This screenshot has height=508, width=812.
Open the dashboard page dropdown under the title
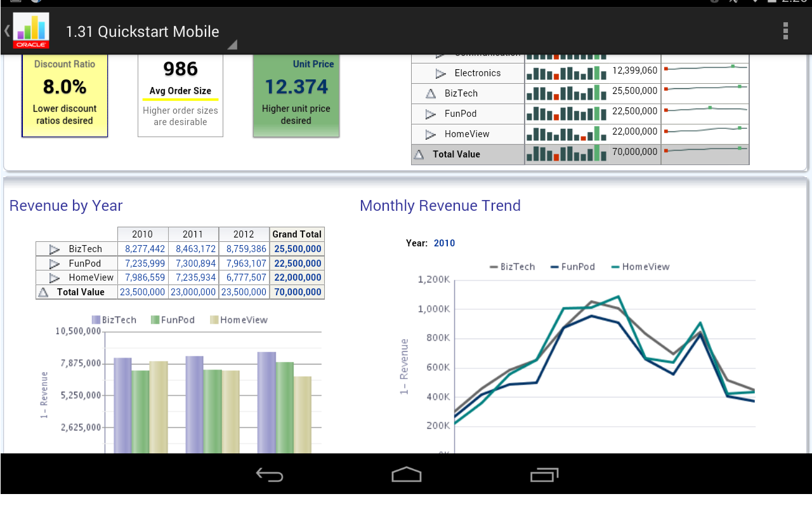coord(231,44)
